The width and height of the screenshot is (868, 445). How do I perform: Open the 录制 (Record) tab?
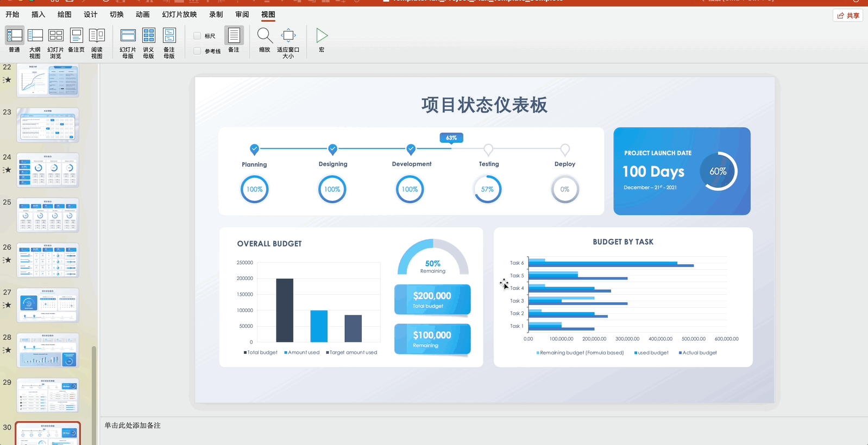tap(216, 15)
